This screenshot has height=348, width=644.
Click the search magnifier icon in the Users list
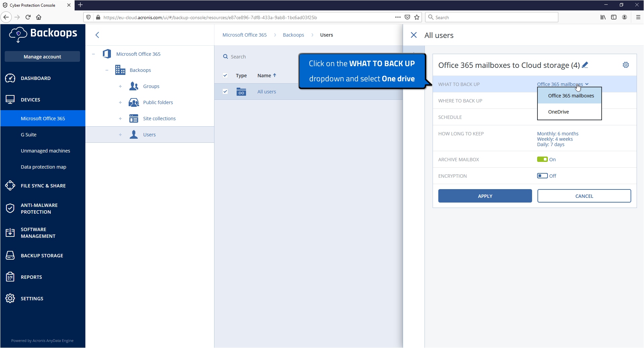(x=226, y=56)
